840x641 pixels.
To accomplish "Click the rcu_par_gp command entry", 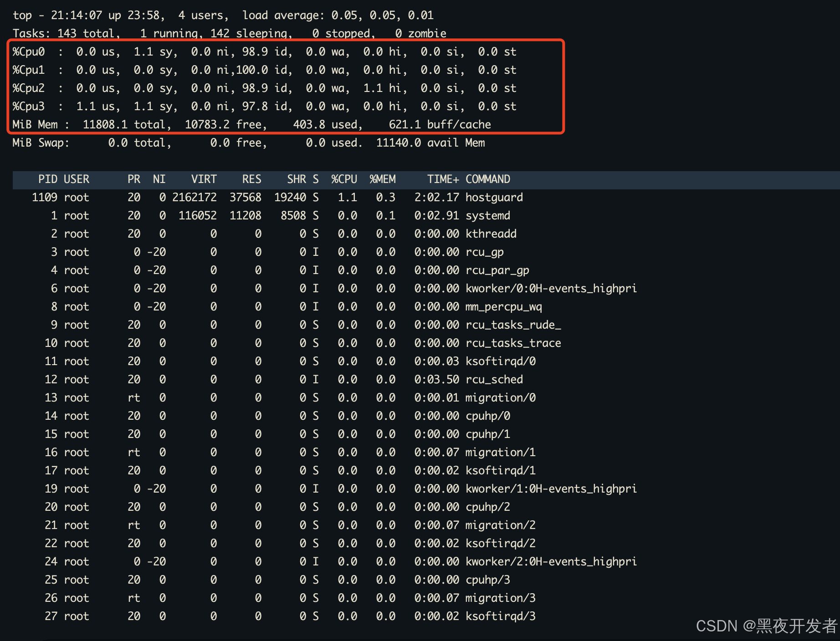I will click(497, 270).
